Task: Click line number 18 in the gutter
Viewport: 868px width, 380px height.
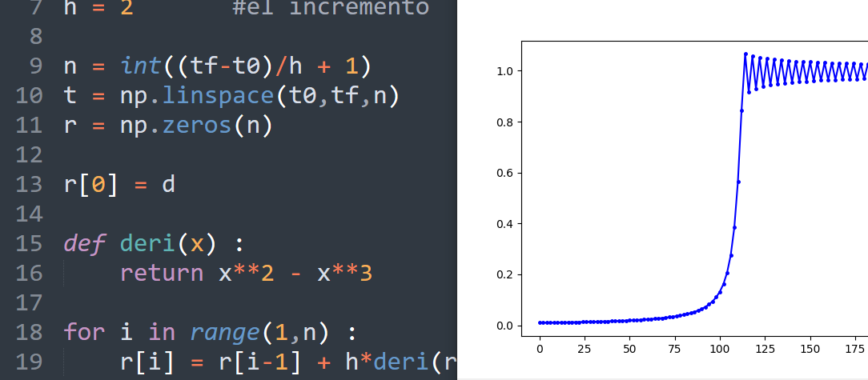Action: point(30,331)
